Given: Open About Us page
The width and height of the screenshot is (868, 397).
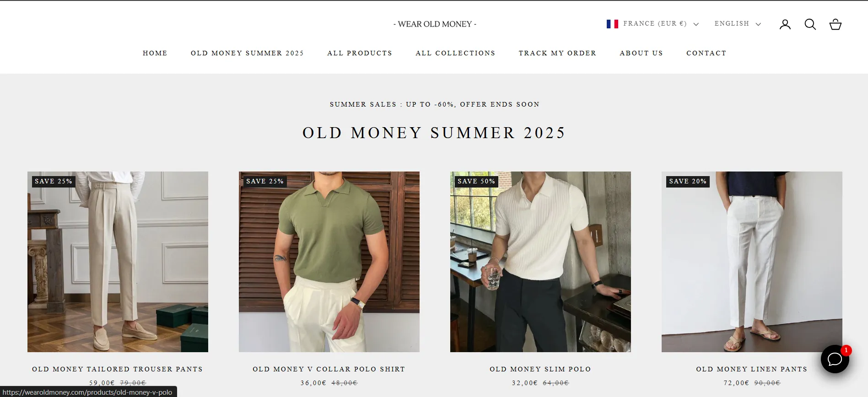Looking at the screenshot, I should pyautogui.click(x=641, y=53).
